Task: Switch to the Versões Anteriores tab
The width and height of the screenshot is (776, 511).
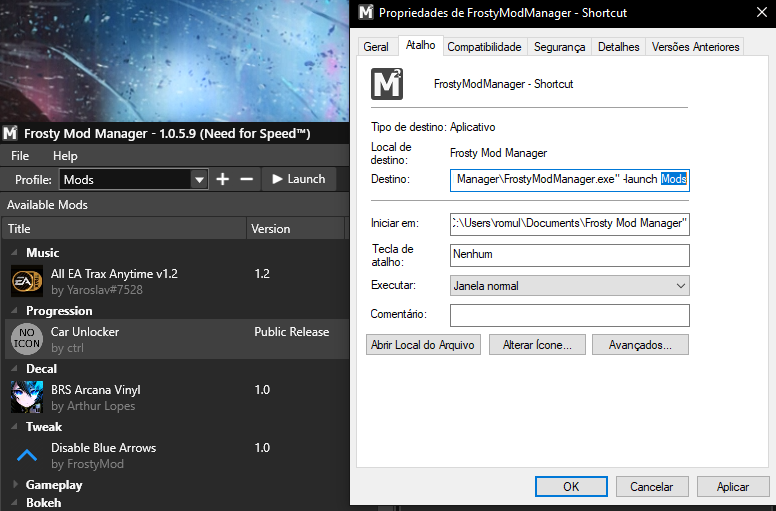Action: tap(695, 47)
